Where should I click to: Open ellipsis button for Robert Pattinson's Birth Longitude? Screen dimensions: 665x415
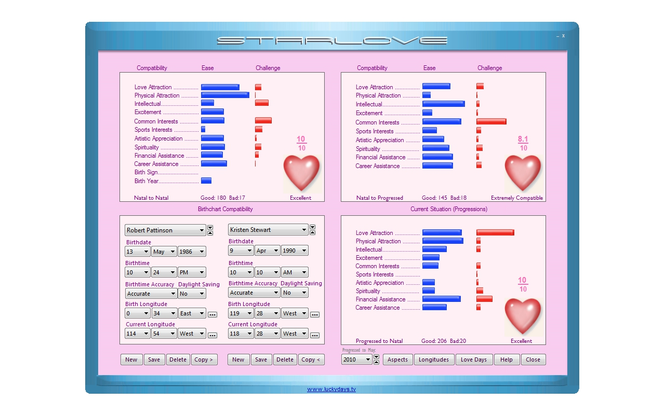(213, 314)
